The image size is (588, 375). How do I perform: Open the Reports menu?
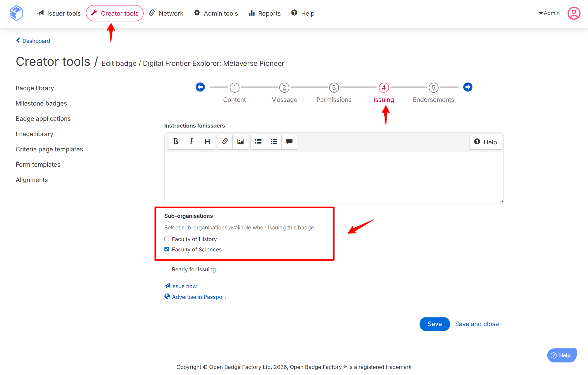265,13
